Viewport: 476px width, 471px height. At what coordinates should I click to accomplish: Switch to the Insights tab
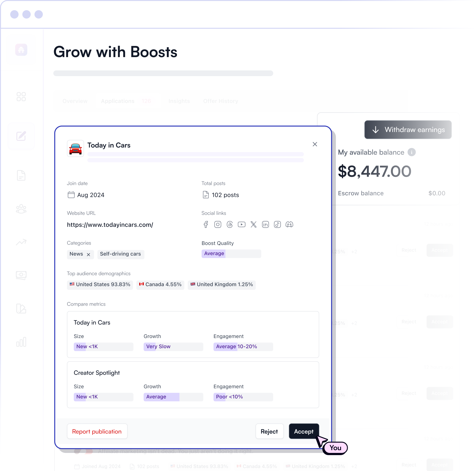tap(179, 101)
